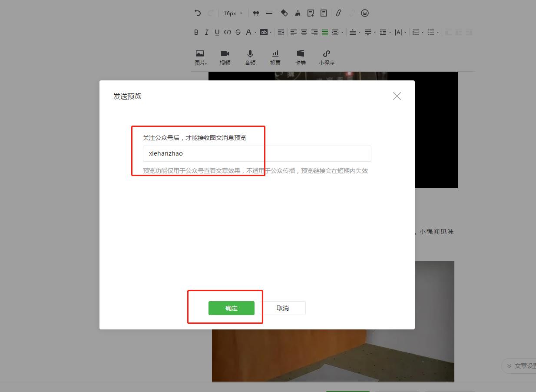The image size is (536, 392).
Task: Apply background highlight with ab icon
Action: click(x=264, y=32)
